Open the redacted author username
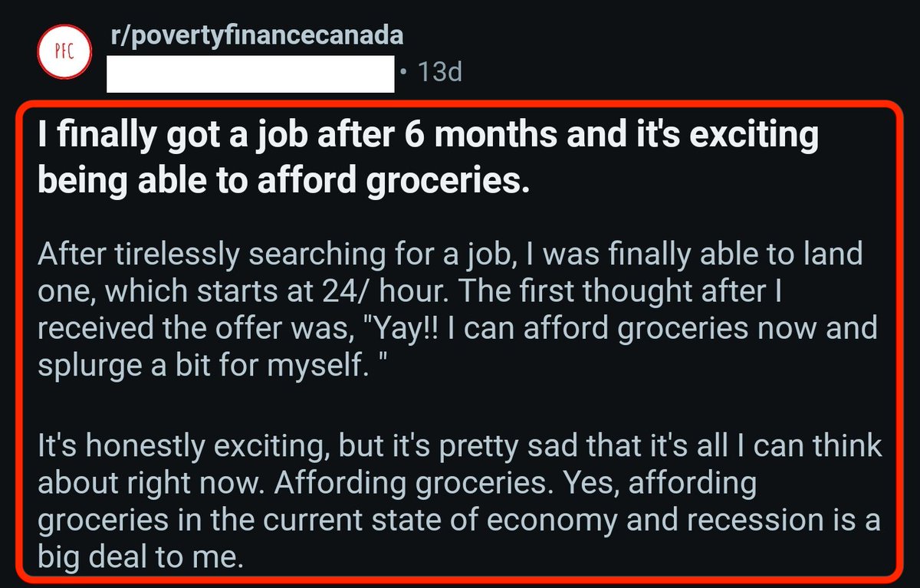Image resolution: width=920 pixels, height=588 pixels. pos(250,74)
